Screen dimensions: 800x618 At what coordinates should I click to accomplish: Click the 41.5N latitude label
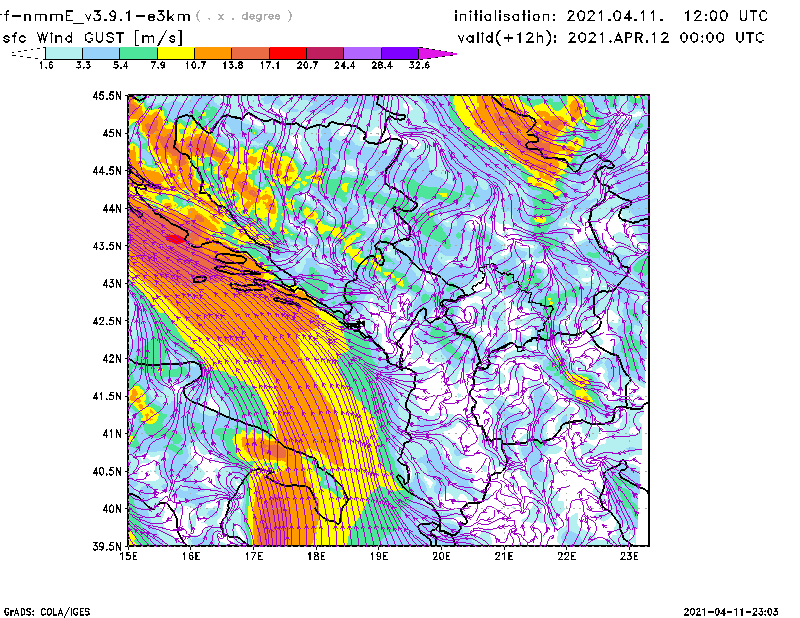(108, 396)
